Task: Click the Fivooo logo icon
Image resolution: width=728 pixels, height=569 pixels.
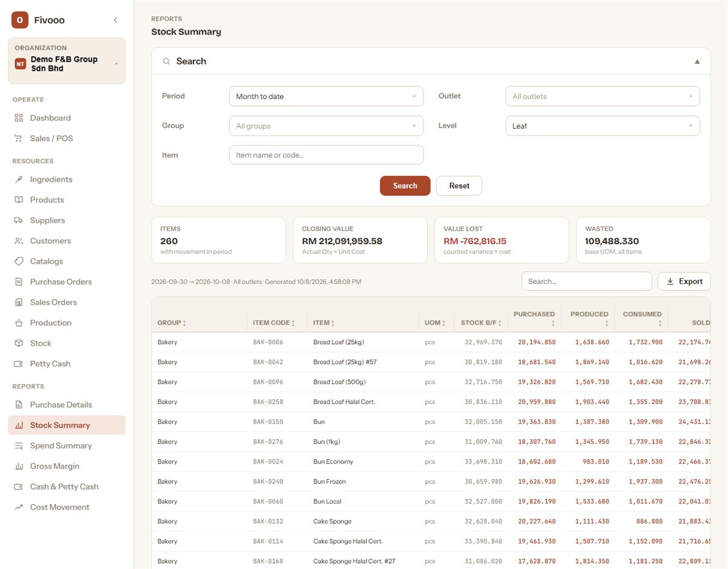Action: [x=20, y=20]
